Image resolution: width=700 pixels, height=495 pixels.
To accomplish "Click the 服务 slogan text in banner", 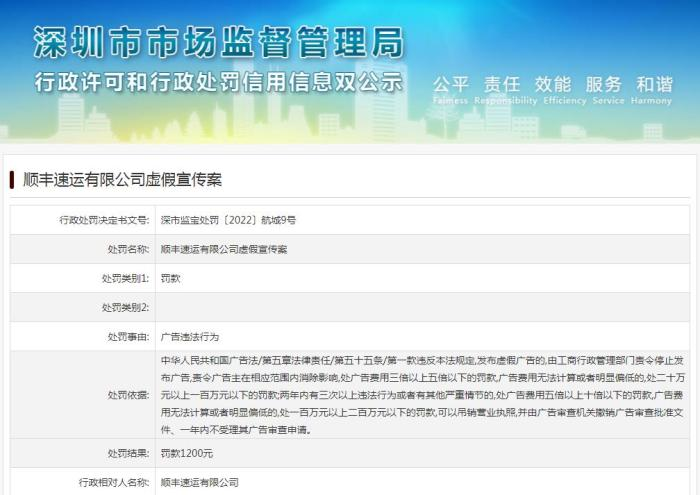I will tap(604, 85).
